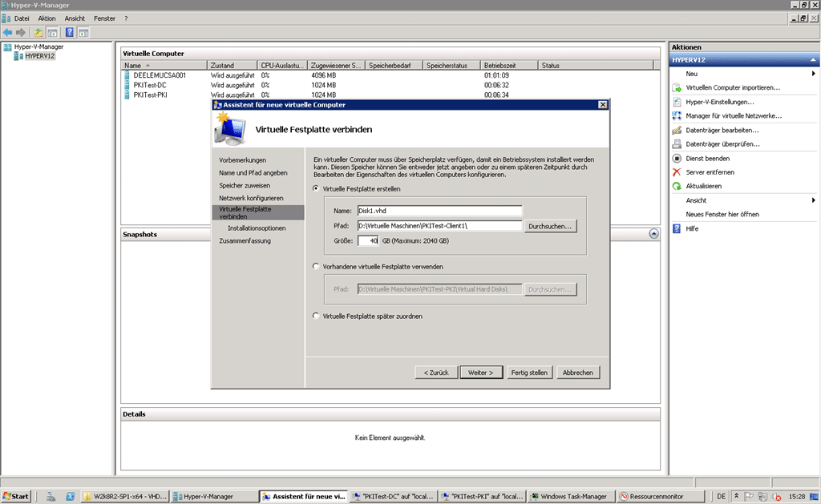Screen dimensions: 821x504
Task: Go to the Speicher zuweisen step
Action: point(245,186)
